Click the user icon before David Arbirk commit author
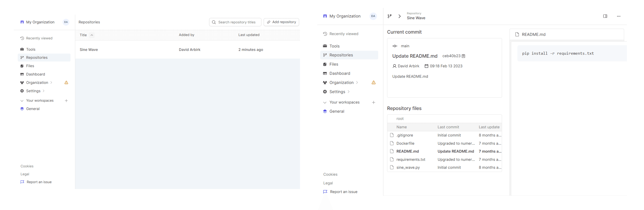644x210 pixels. pos(394,66)
